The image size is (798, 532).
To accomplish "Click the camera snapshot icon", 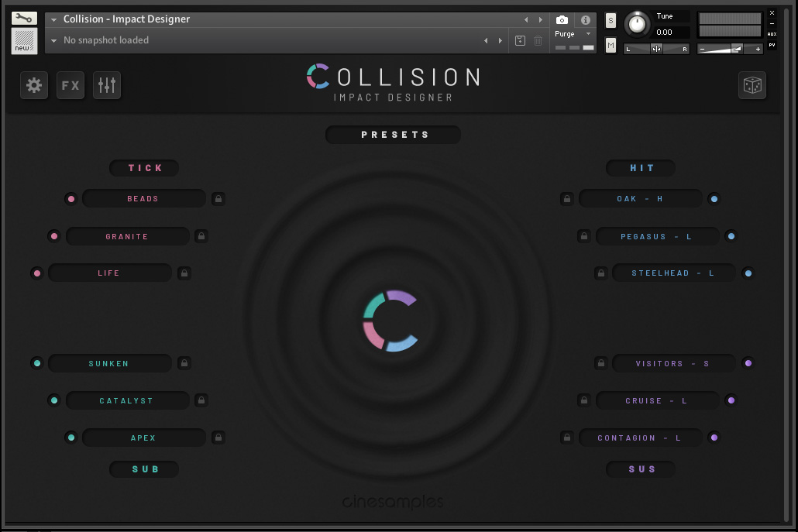I will point(562,20).
